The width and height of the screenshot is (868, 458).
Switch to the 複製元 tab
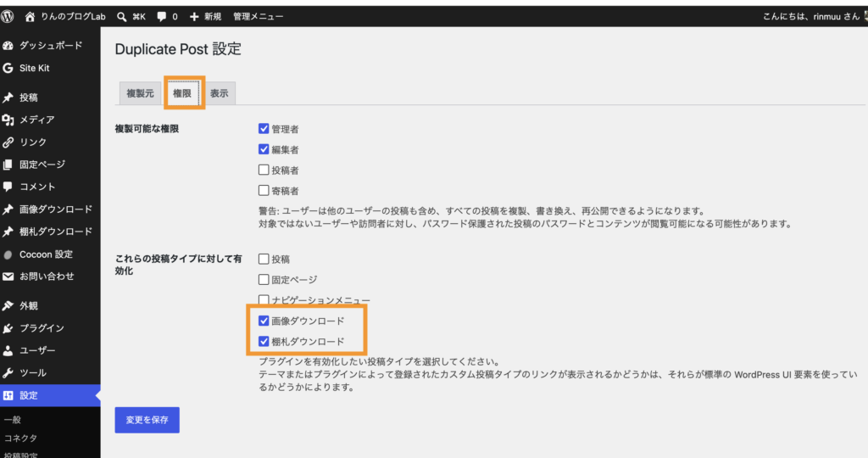pos(140,93)
